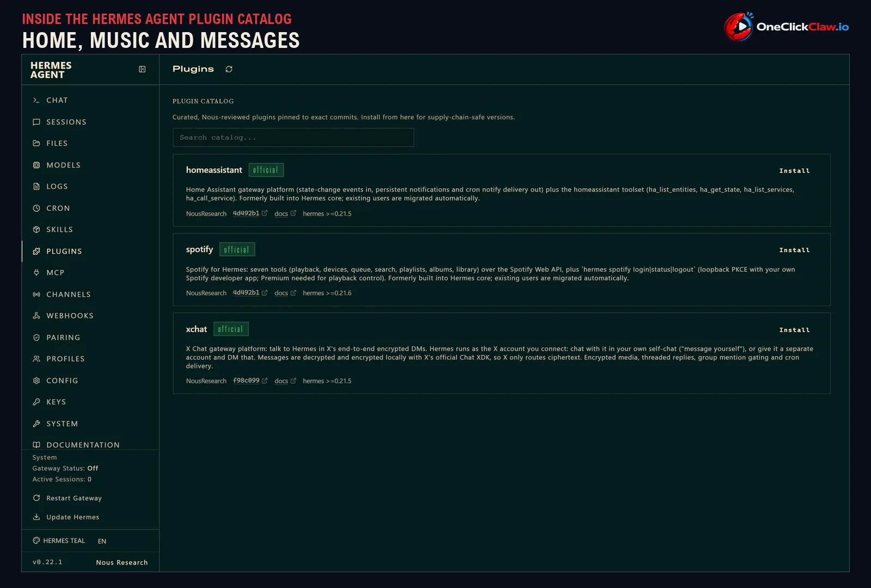
Task: Switch the Hermes Teal theme
Action: [59, 541]
